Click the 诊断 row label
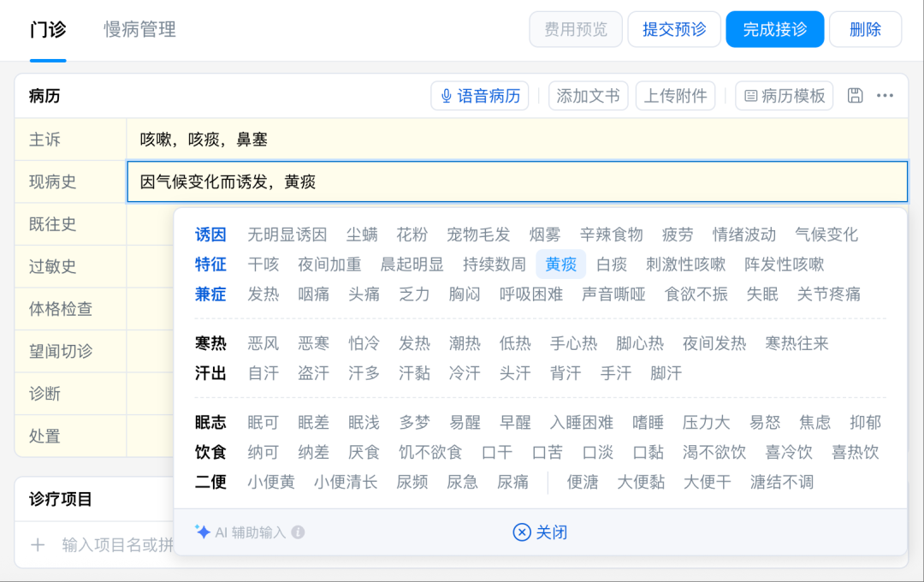The height and width of the screenshot is (582, 924). [44, 394]
